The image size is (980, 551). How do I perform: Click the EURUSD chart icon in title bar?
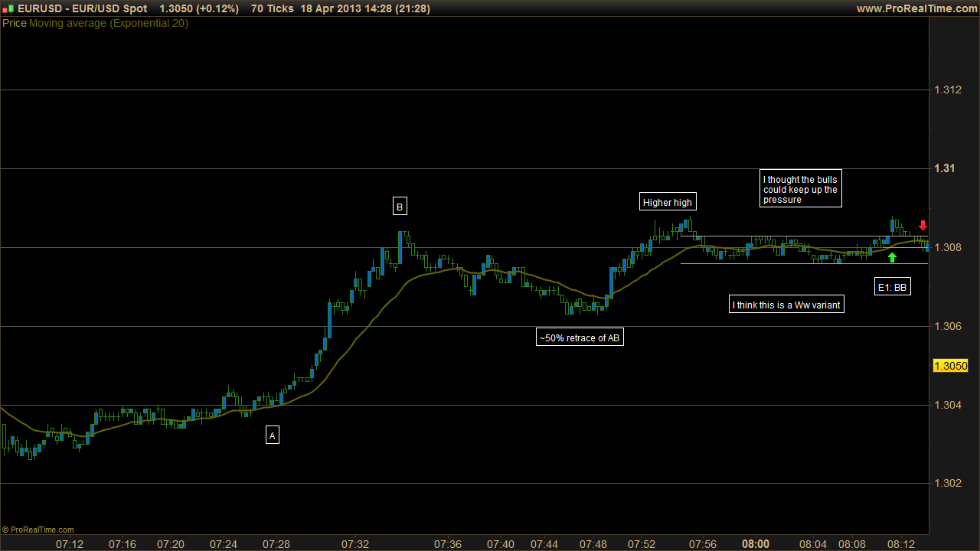point(8,8)
